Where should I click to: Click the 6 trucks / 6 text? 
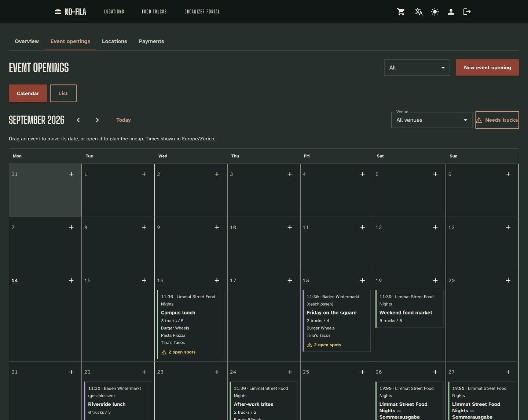[391, 321]
